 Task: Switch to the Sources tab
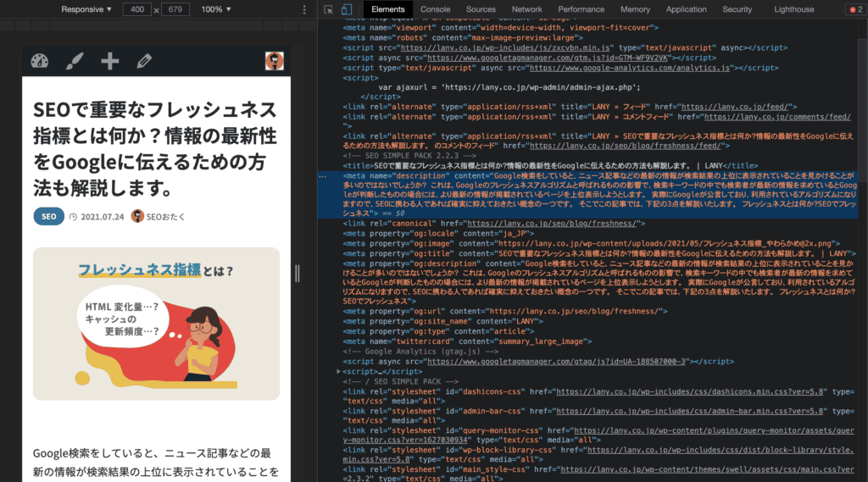(481, 9)
